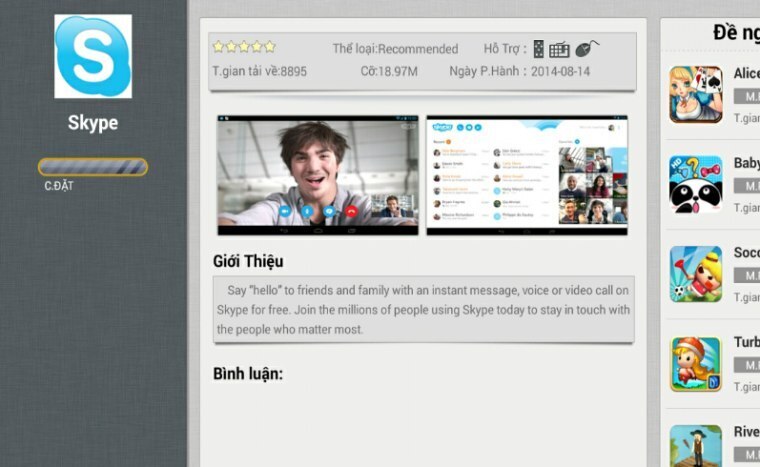Image resolution: width=760 pixels, height=467 pixels.
Task: Click the download button beside Alice
Action: [x=747, y=96]
